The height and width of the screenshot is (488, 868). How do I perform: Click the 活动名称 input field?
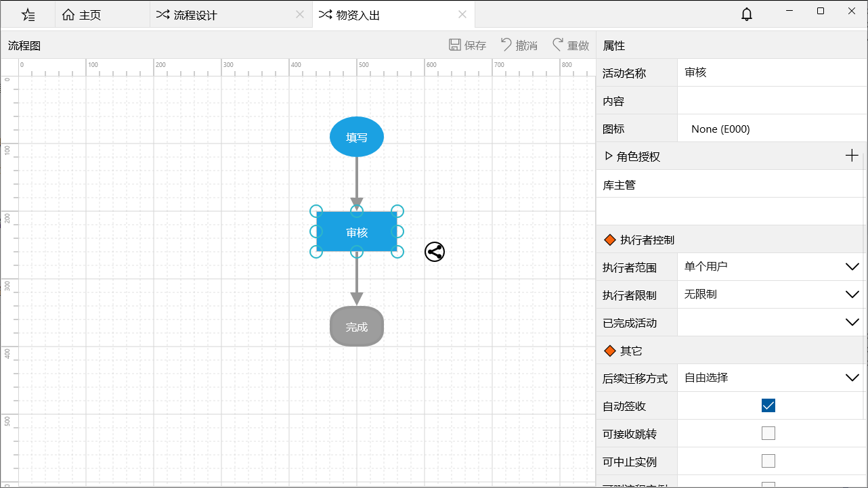(x=771, y=73)
